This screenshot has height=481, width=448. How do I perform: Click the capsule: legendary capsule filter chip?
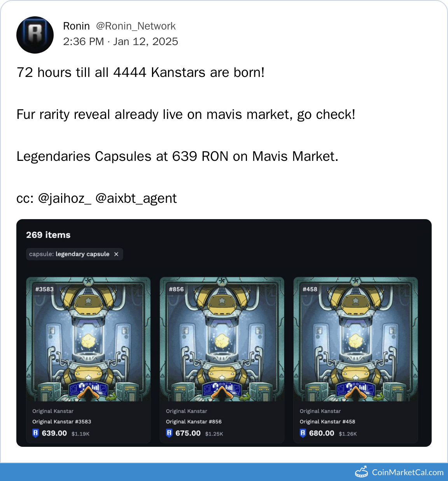tap(75, 254)
